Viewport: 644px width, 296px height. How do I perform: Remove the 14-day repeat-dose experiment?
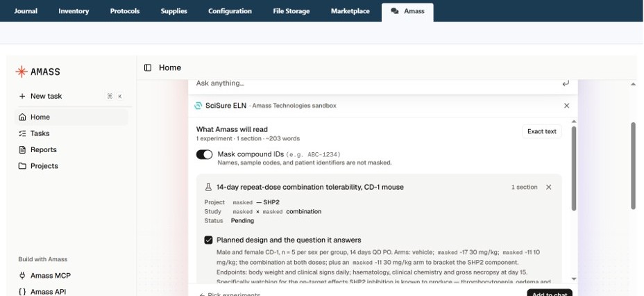pos(549,187)
